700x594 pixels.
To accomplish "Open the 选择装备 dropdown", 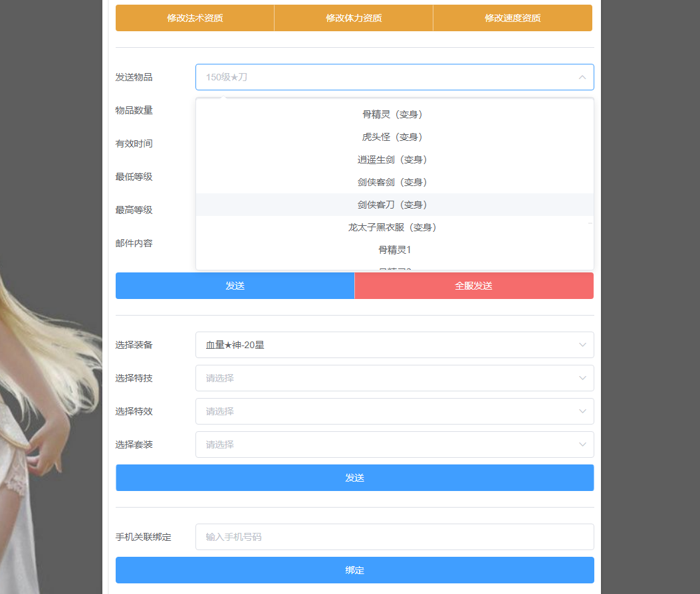I will [x=394, y=345].
